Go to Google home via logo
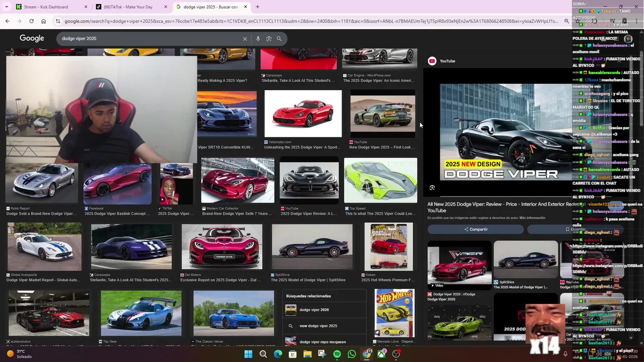Image resolution: width=644 pixels, height=362 pixels. 32,38
